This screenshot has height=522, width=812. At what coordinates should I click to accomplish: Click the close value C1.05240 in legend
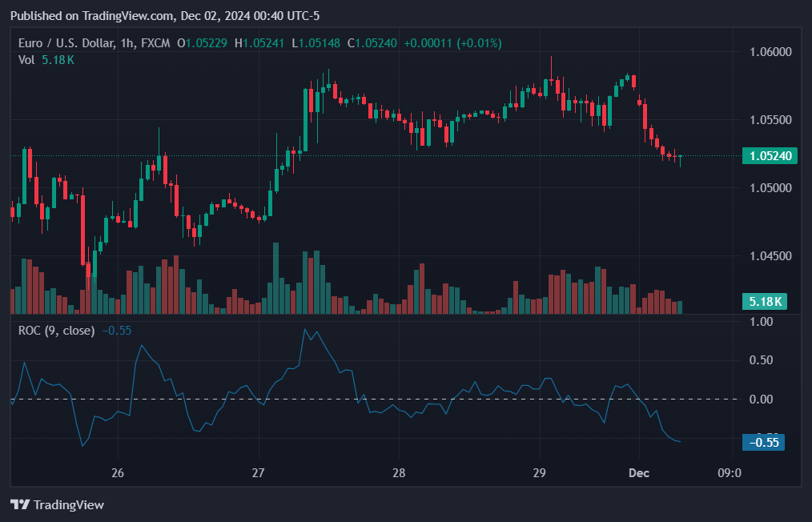point(372,43)
